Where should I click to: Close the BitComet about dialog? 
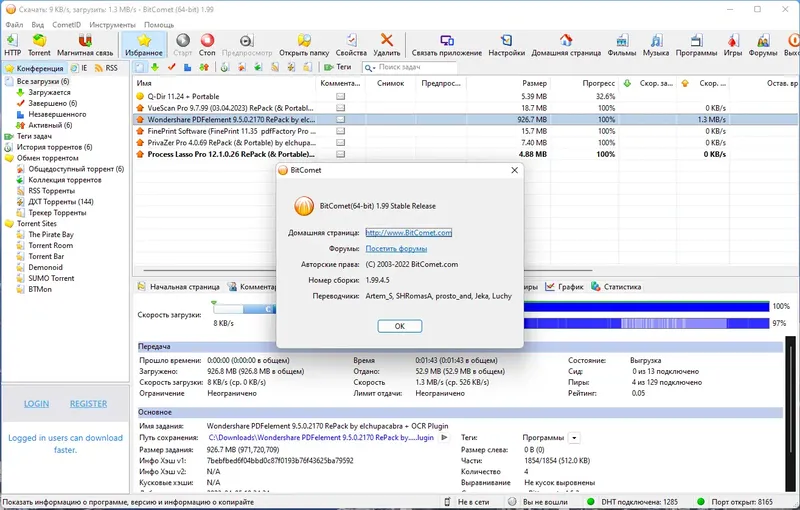(514, 170)
